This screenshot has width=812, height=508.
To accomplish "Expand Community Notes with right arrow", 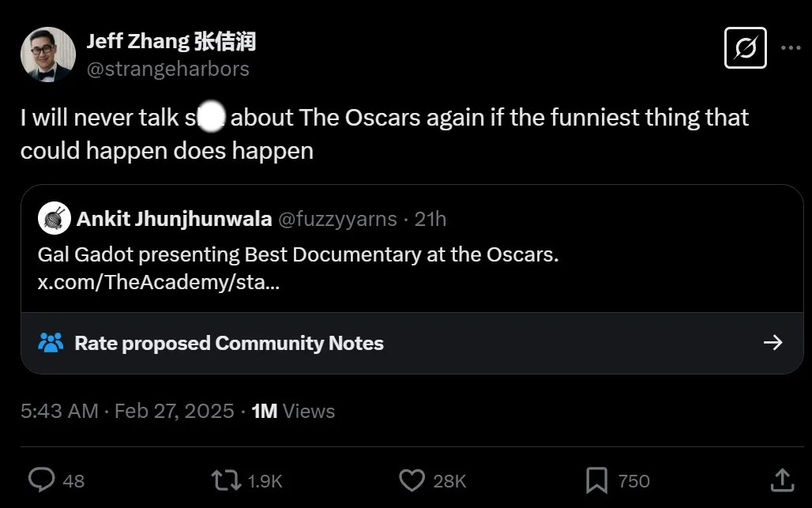I will pyautogui.click(x=773, y=342).
